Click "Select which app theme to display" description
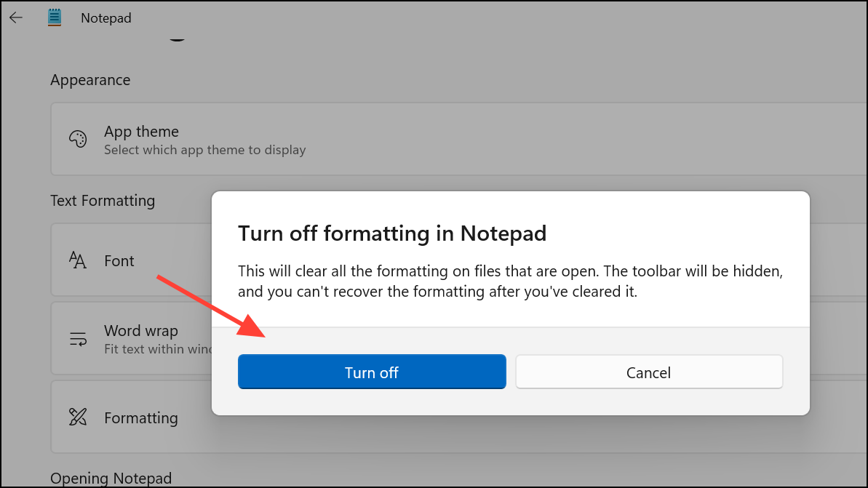Screen dimensions: 868x488 [204, 150]
